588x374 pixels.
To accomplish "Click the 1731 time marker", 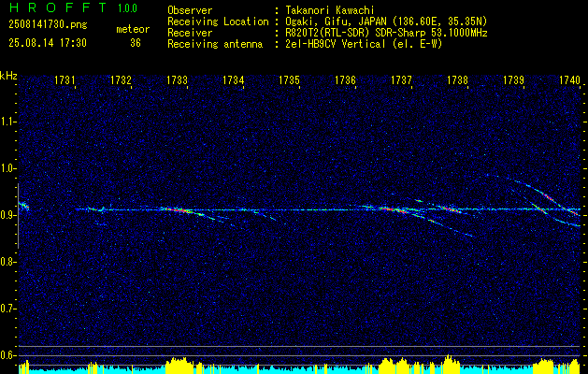I will pos(65,80).
